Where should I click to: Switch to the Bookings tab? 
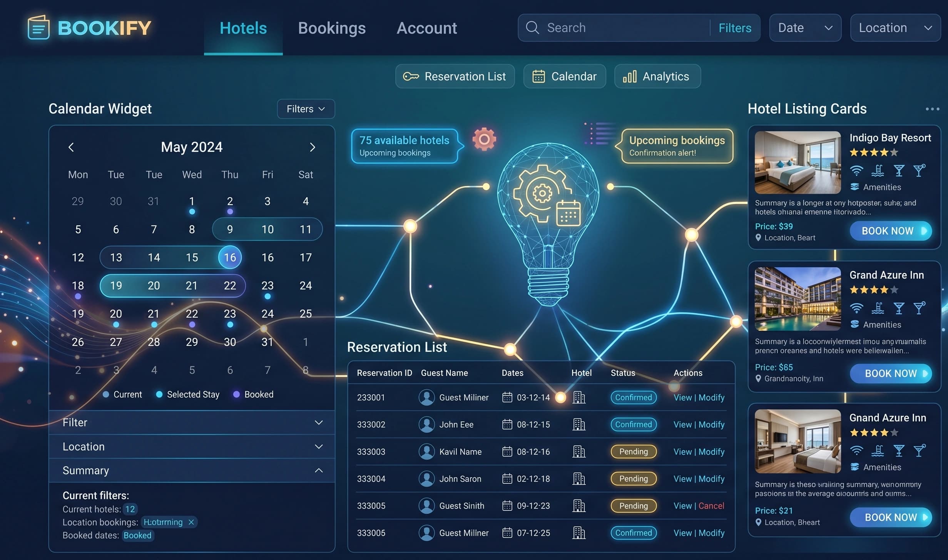332,28
